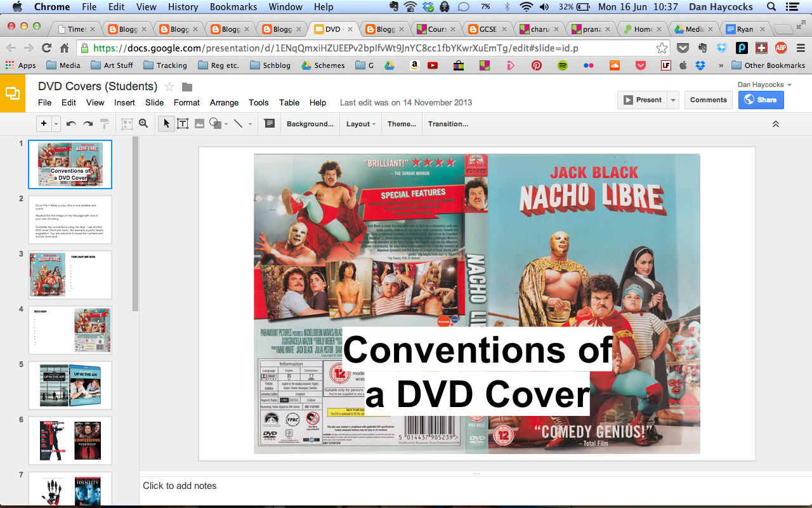
Task: Select the arrow cursor tool
Action: pyautogui.click(x=166, y=124)
